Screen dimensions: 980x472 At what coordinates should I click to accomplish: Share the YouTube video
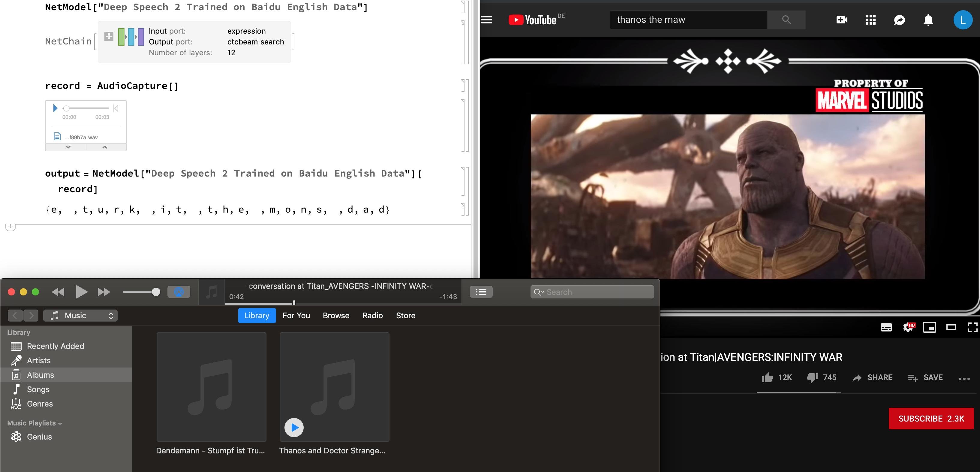[x=872, y=377]
